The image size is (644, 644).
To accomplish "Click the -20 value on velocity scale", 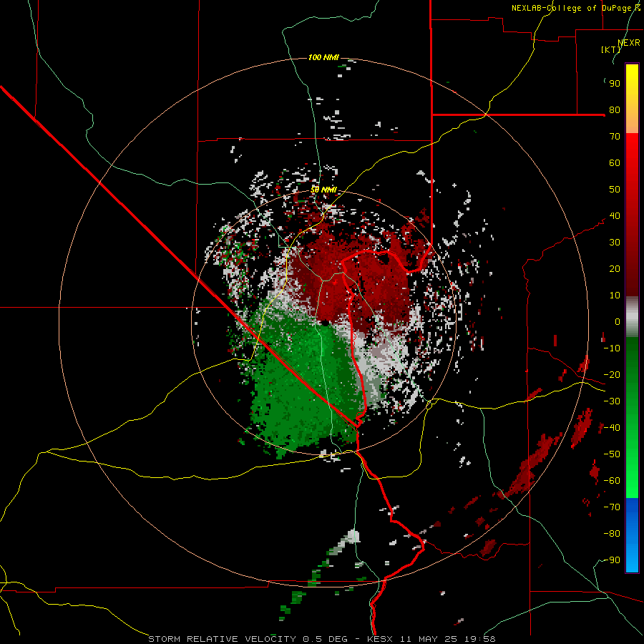I will coord(612,374).
